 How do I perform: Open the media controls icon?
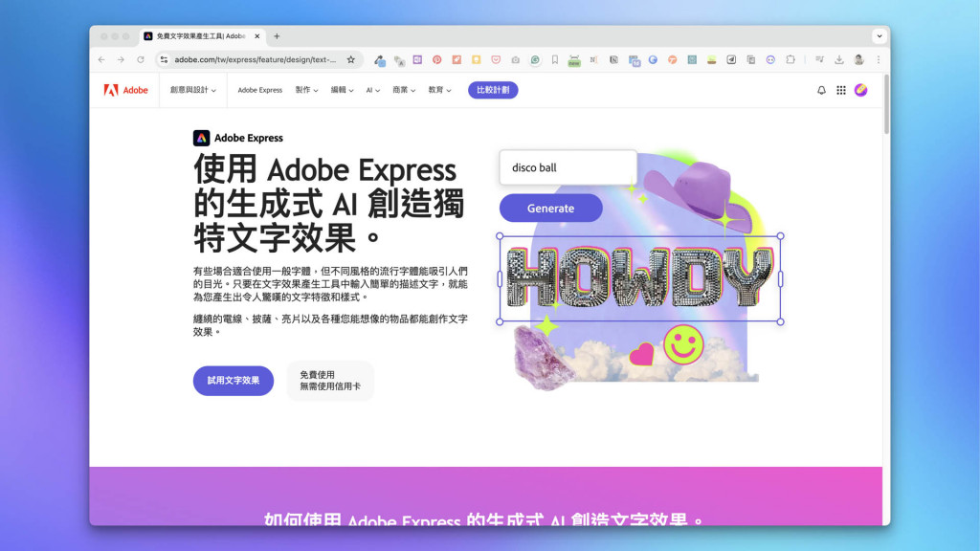[819, 60]
